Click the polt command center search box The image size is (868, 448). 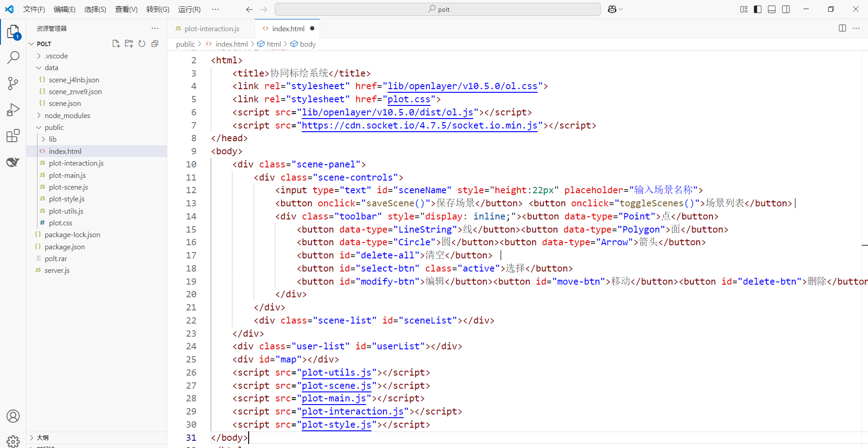click(x=438, y=9)
